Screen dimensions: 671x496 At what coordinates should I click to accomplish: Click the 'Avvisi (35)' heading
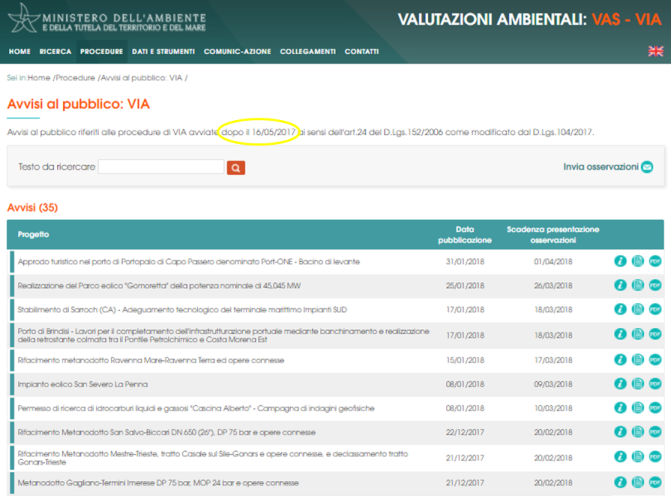pyautogui.click(x=33, y=208)
